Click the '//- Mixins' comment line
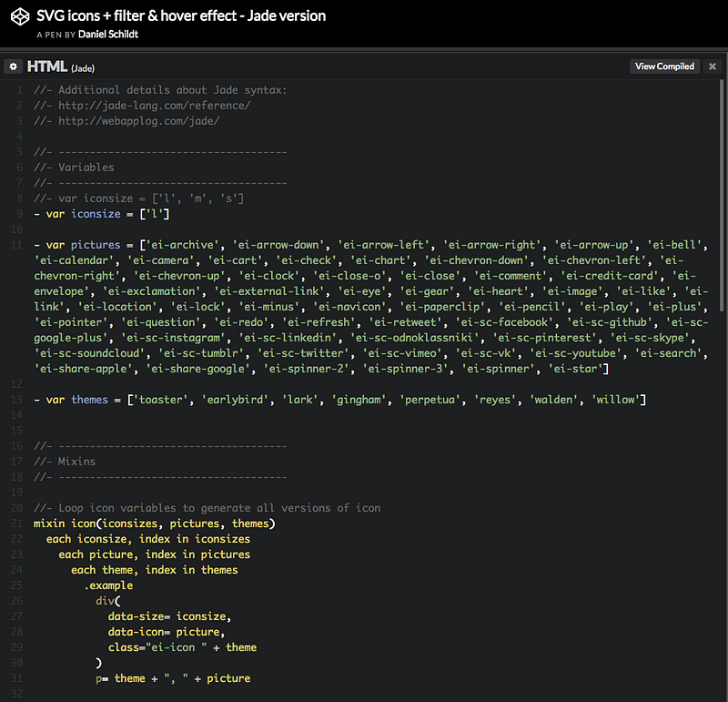The height and width of the screenshot is (702, 728). 65,462
